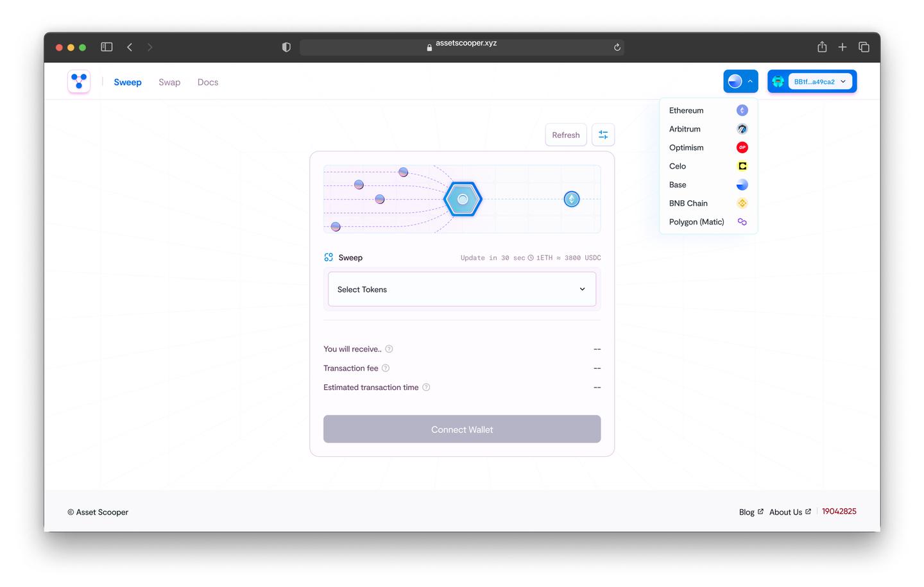Click the BNB Chain logo icon
This screenshot has height=587, width=924.
[x=742, y=203]
